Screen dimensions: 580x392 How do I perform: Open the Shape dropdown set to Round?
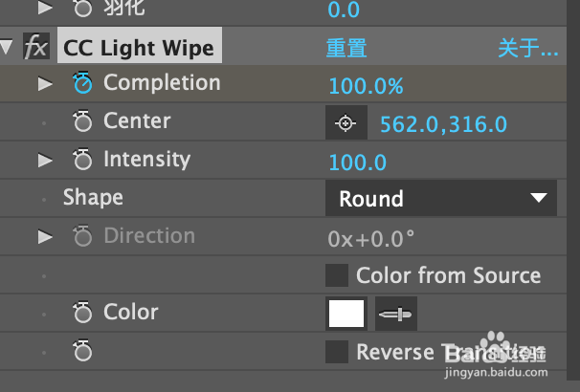(441, 198)
